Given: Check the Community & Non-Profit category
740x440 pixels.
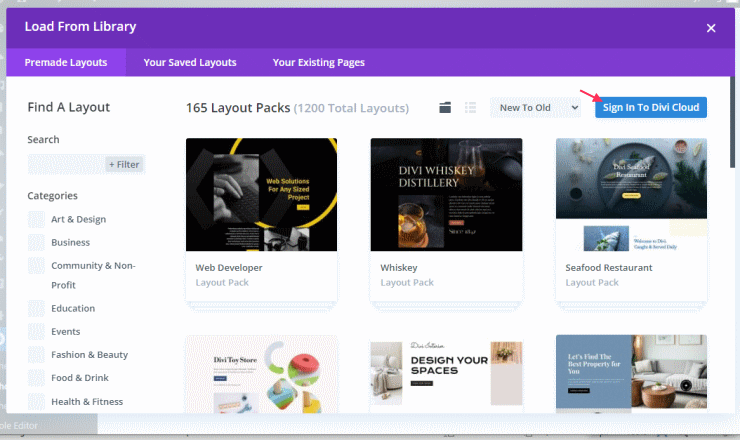Looking at the screenshot, I should (x=36, y=266).
